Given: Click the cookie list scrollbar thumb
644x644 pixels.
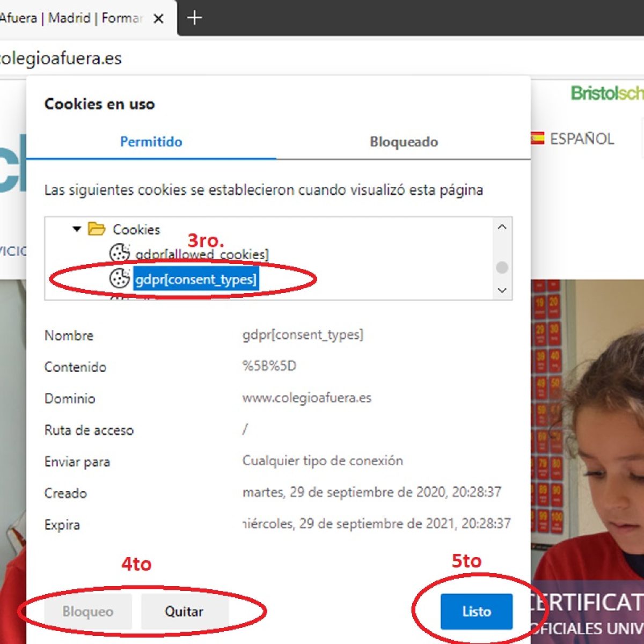Looking at the screenshot, I should [x=502, y=267].
